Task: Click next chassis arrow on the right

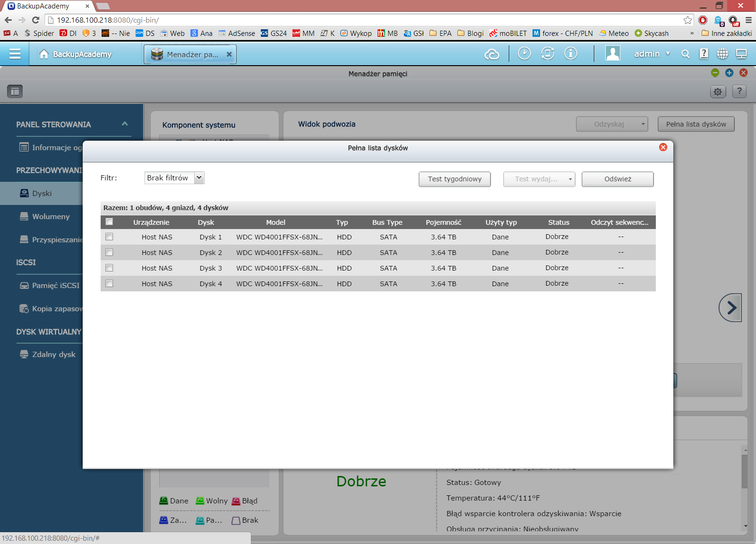Action: point(730,308)
